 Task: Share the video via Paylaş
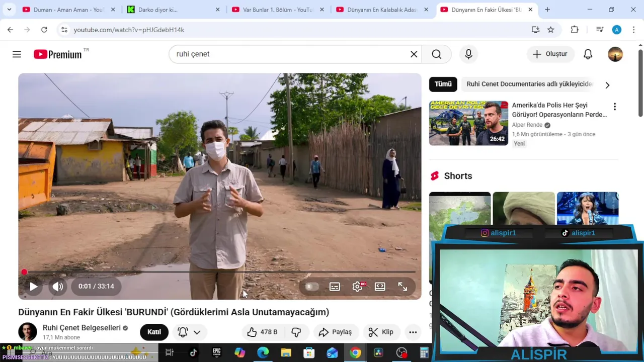coord(335,332)
